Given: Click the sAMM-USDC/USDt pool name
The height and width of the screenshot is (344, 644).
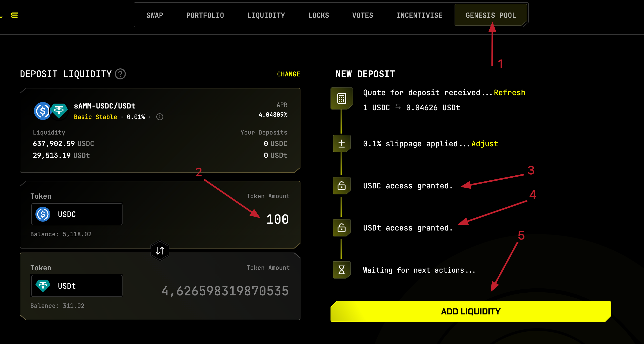Looking at the screenshot, I should [105, 106].
